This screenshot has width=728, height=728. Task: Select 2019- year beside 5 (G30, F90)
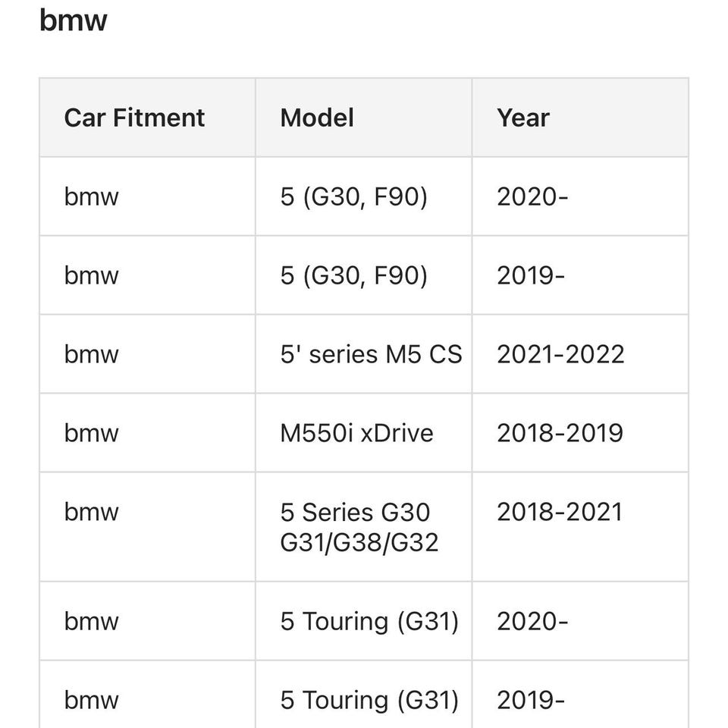531,275
